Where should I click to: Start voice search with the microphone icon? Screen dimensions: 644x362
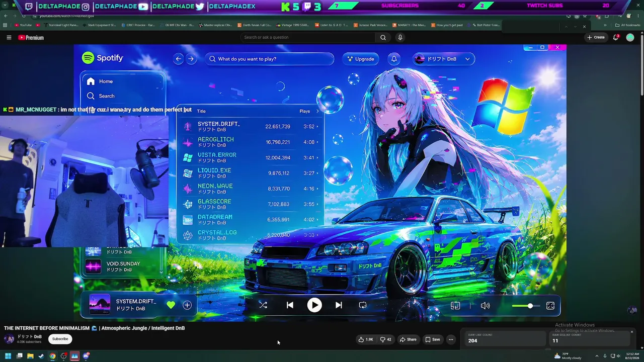point(400,37)
